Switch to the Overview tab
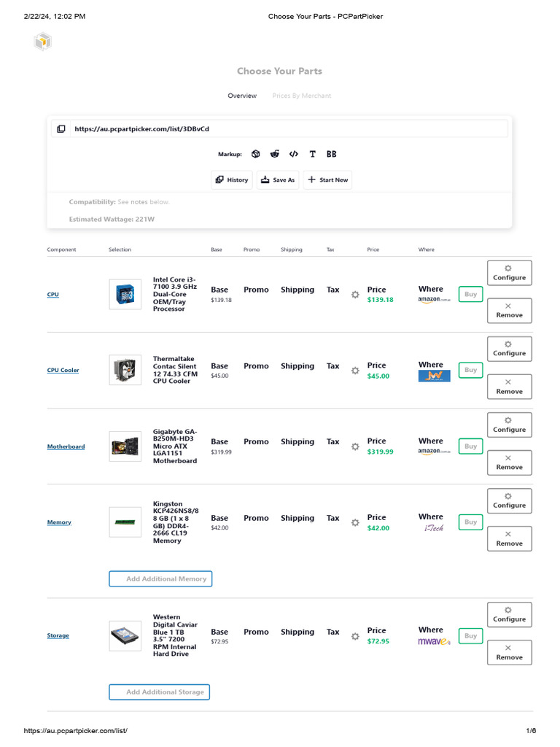 242,96
